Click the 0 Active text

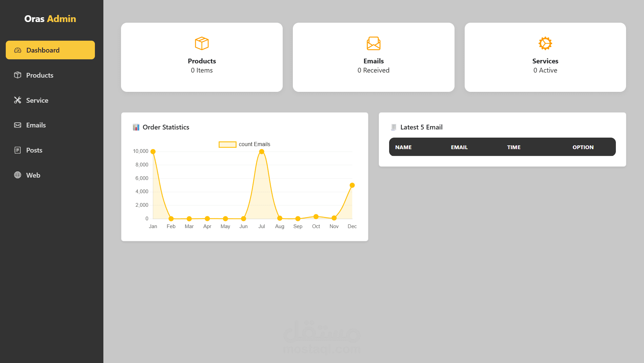coord(545,70)
